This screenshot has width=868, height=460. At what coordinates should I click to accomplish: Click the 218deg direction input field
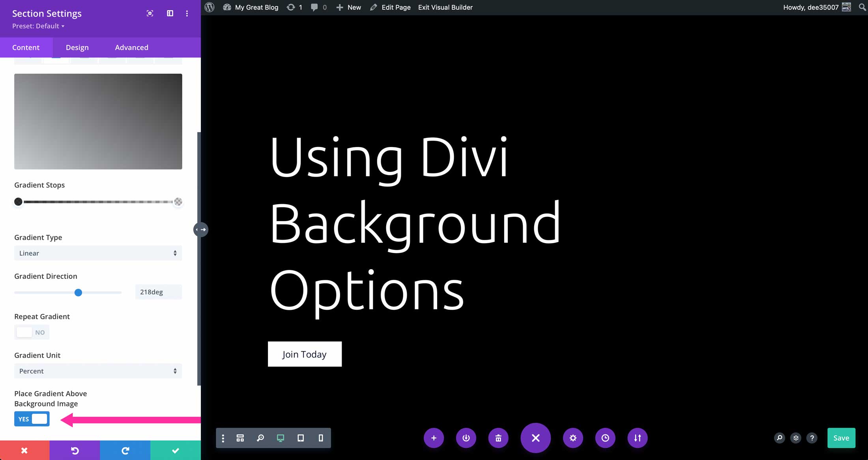pyautogui.click(x=158, y=292)
